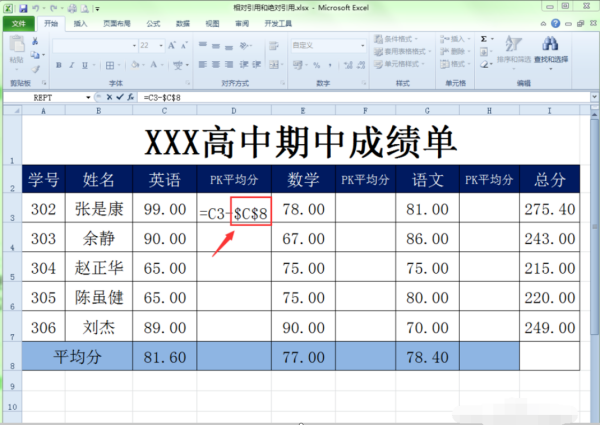Open the Sort and Filter tool
The width and height of the screenshot is (600, 425).
point(512,50)
